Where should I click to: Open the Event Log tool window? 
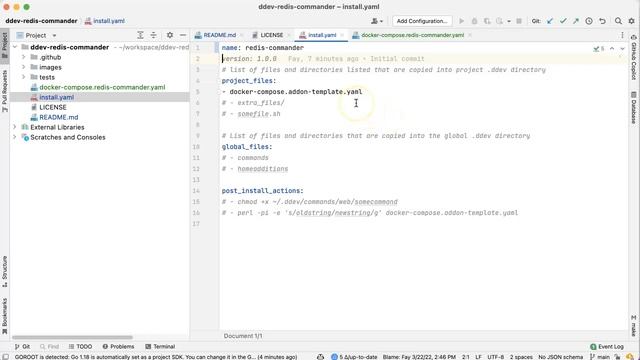tap(607, 347)
